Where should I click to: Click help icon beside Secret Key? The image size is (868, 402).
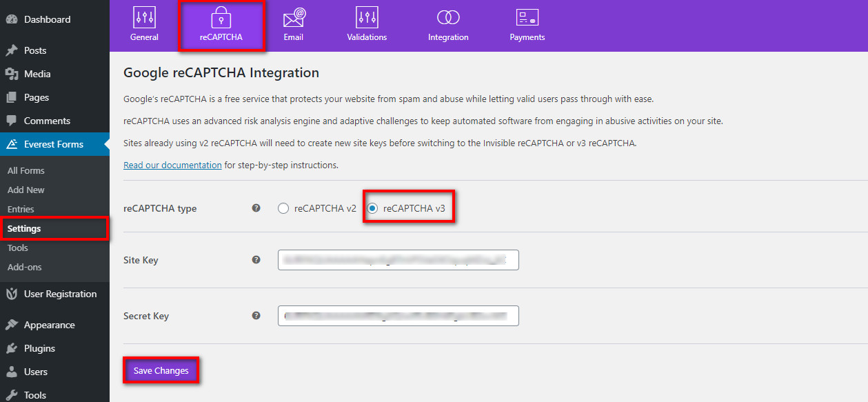(256, 315)
